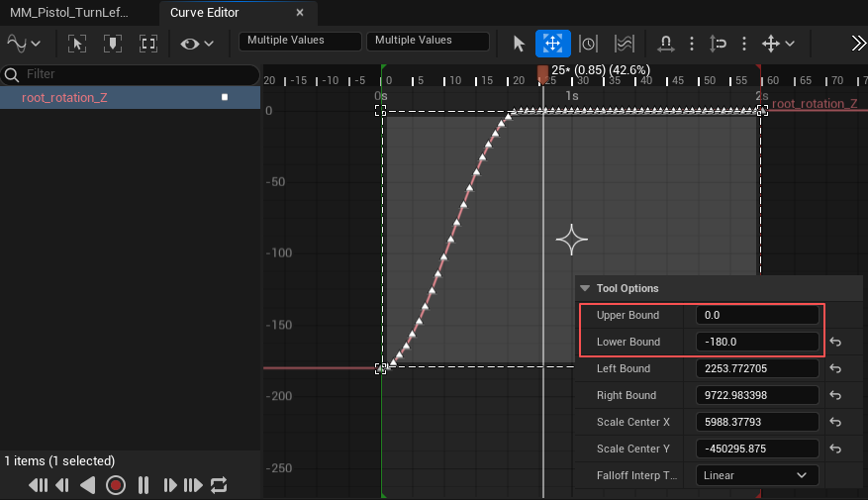Click the square marker beside root_rotation_Z
Viewport: 868px width, 500px height.
pos(225,97)
